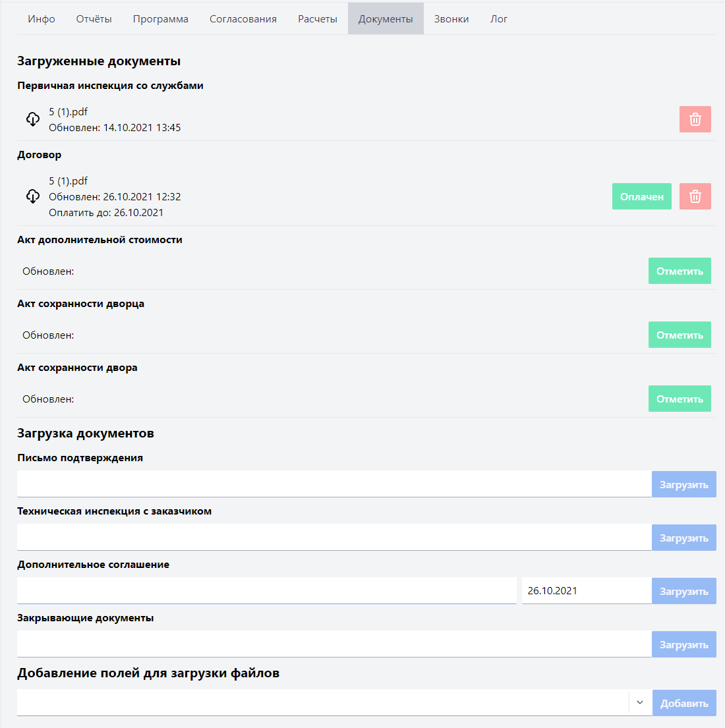Select the Закрывающие документы file input

(333, 644)
